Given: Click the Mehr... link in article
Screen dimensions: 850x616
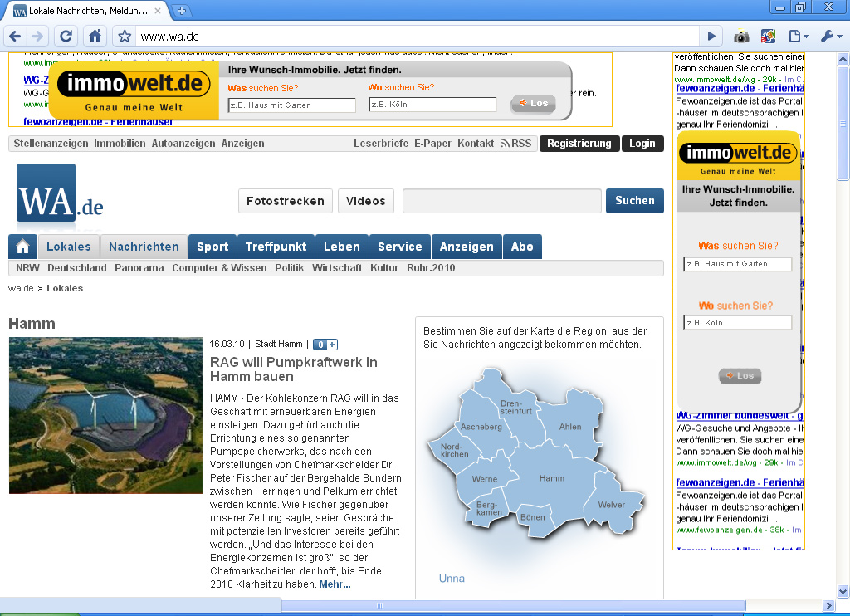Looking at the screenshot, I should coord(335,584).
